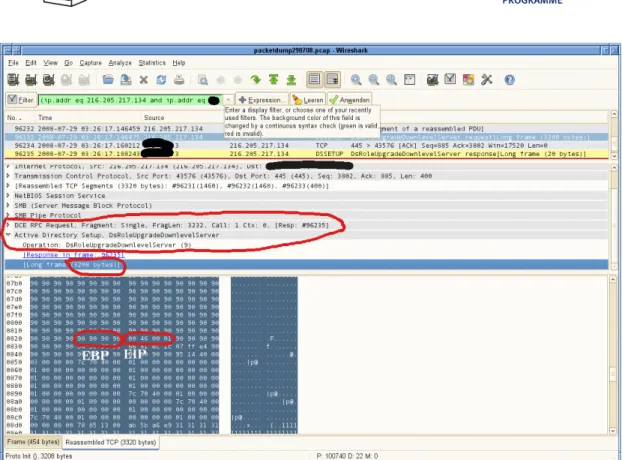This screenshot has width=622, height=460.
Task: Select packet 96232 in the list
Action: [x=306, y=128]
